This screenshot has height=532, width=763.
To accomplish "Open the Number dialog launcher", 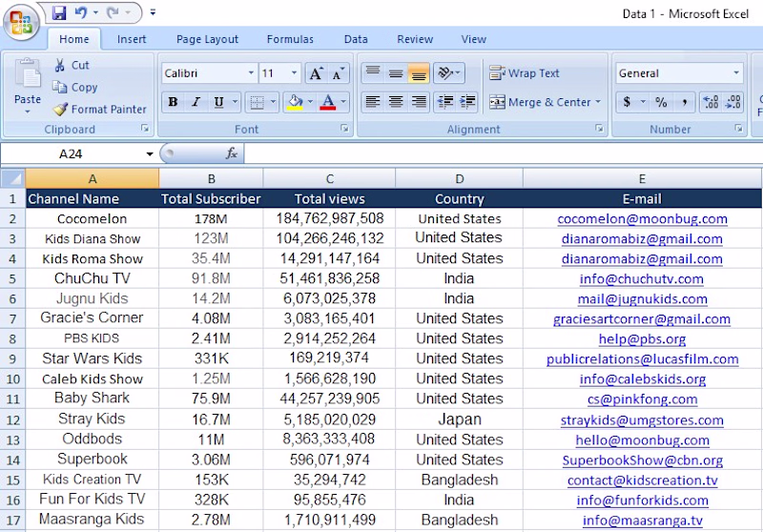I will point(738,129).
